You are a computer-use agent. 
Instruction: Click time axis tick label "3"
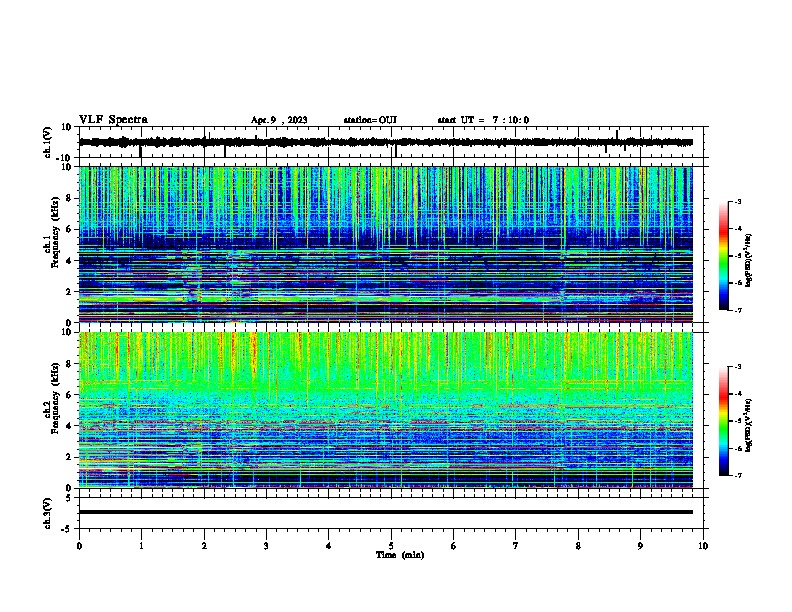(x=266, y=546)
